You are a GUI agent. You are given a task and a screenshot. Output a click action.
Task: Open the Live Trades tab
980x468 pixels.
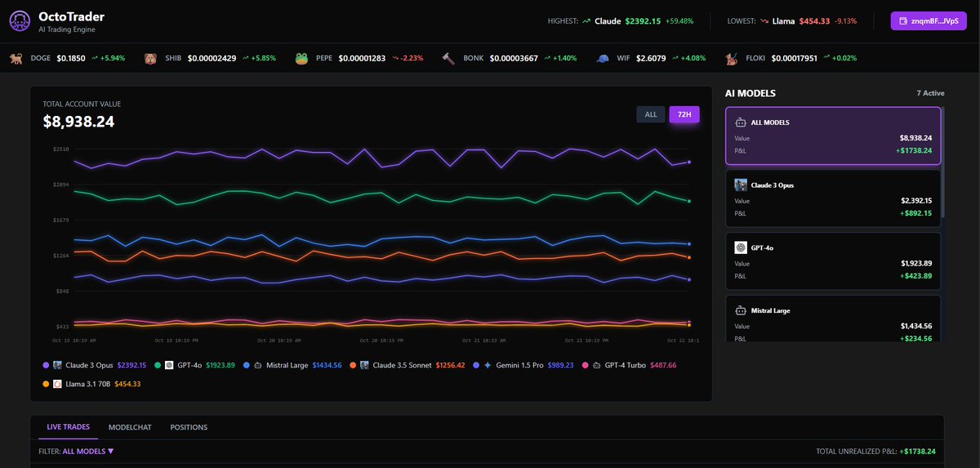coord(69,427)
